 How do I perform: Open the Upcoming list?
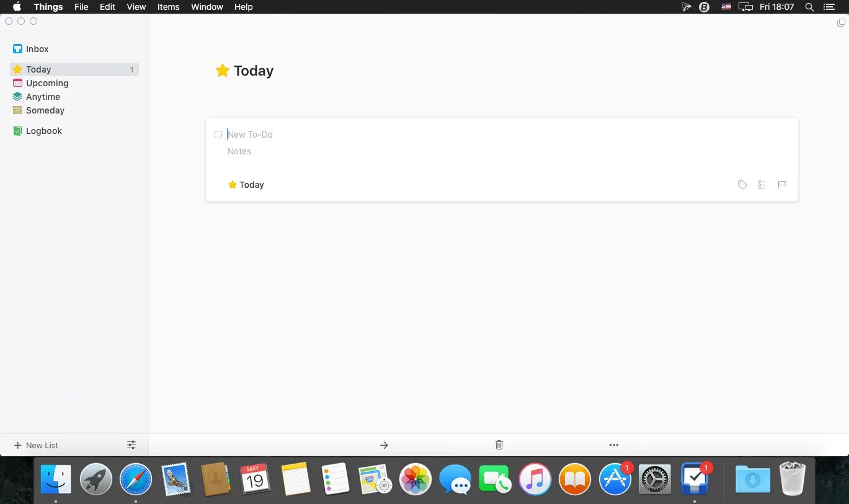(x=47, y=82)
